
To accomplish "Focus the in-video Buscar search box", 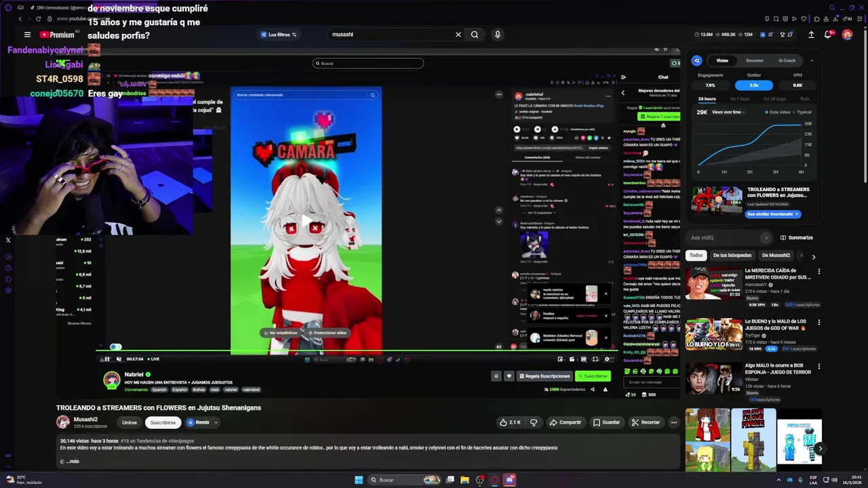I will tap(368, 63).
